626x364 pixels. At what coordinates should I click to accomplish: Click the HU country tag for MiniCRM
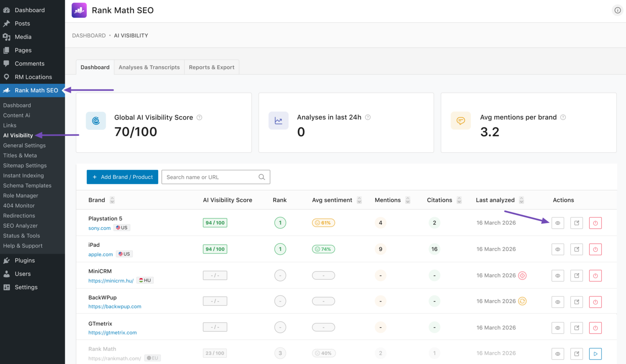coord(145,280)
